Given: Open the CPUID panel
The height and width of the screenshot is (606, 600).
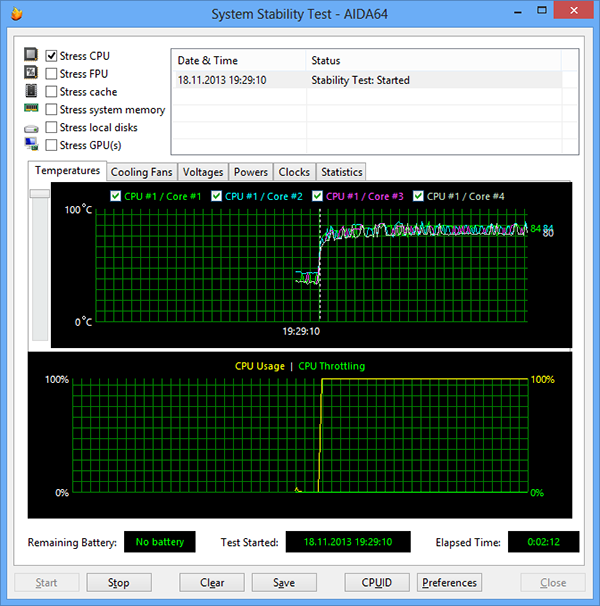Looking at the screenshot, I should [x=377, y=582].
